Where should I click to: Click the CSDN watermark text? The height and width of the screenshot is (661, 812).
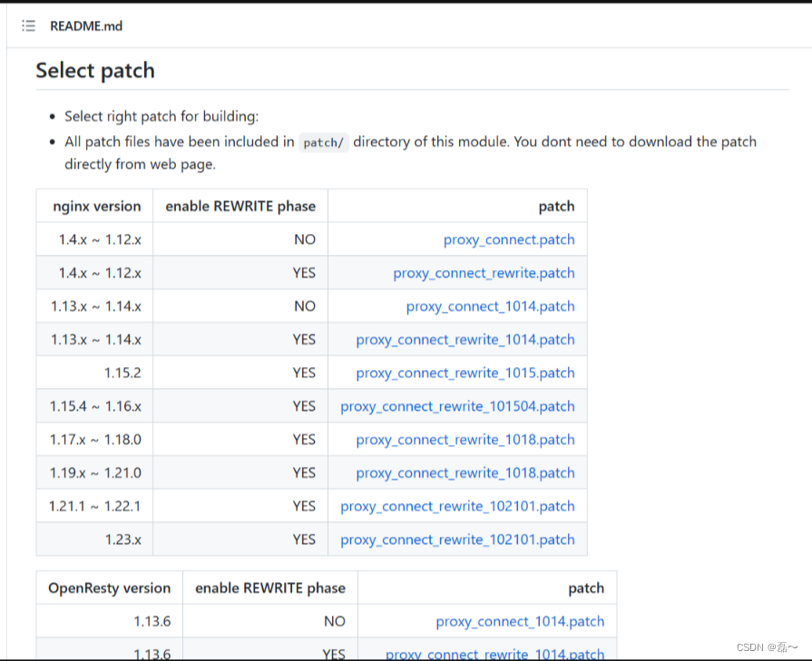coord(765,646)
